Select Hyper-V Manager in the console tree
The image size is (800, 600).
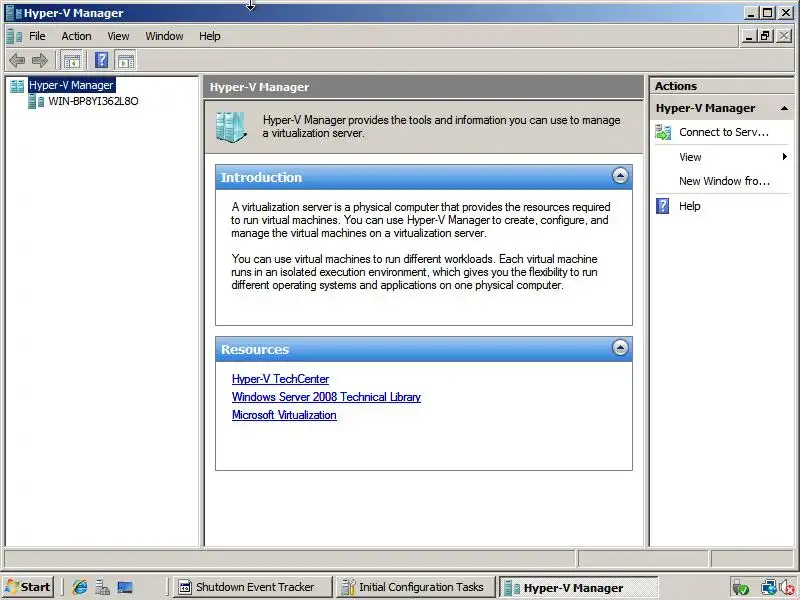click(x=71, y=85)
